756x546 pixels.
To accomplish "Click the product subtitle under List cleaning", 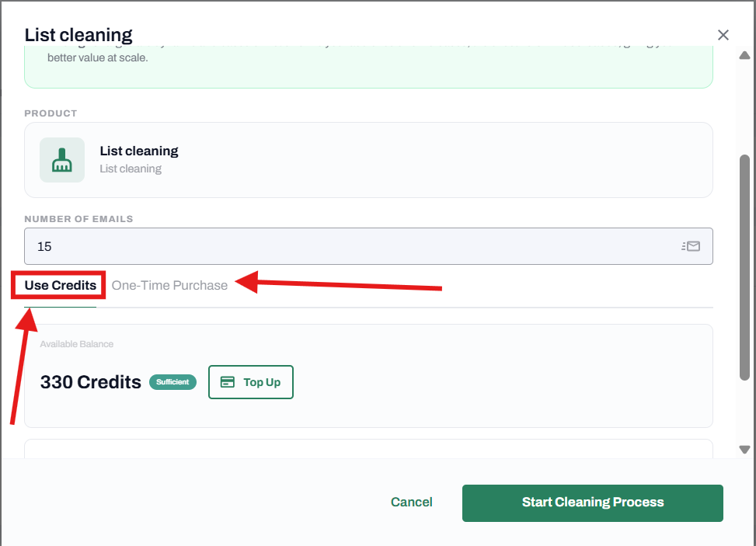I will click(131, 169).
